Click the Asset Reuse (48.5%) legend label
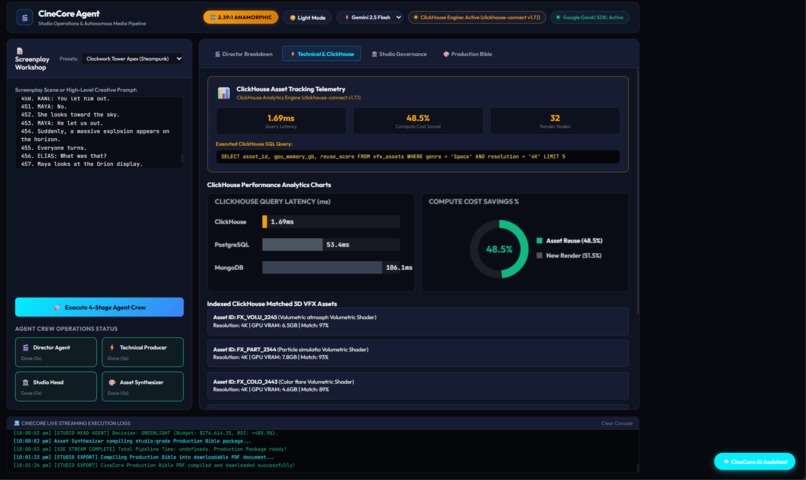Image resolution: width=806 pixels, height=480 pixels. click(574, 241)
